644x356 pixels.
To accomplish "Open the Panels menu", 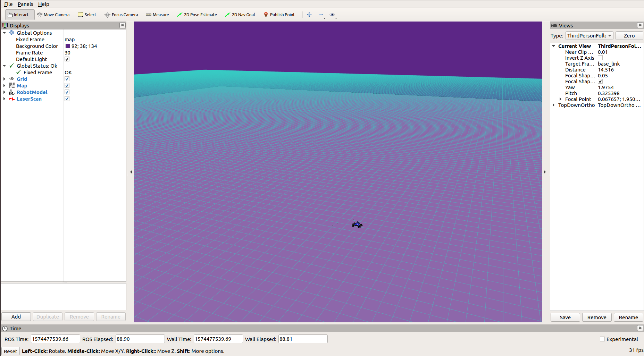I will click(x=25, y=4).
